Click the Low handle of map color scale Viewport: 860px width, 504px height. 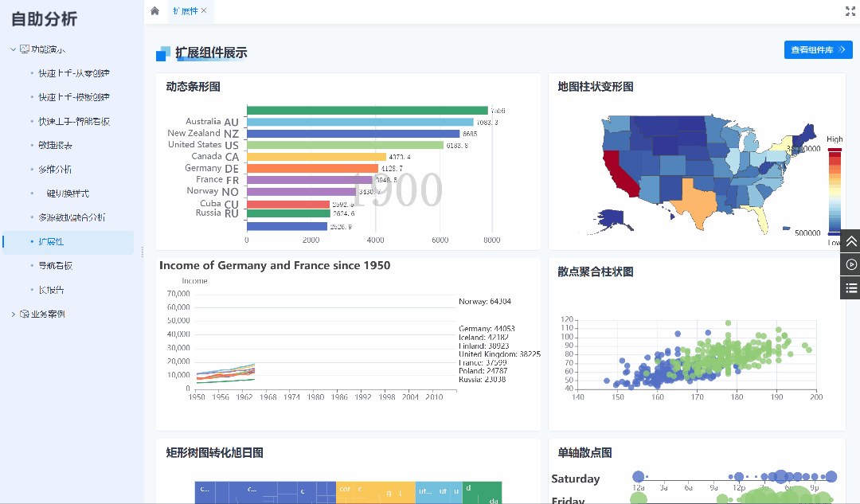834,232
